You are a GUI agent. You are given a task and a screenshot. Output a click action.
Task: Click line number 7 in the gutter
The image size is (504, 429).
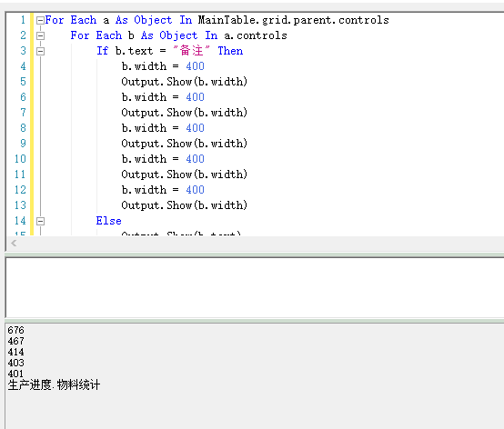click(x=23, y=113)
